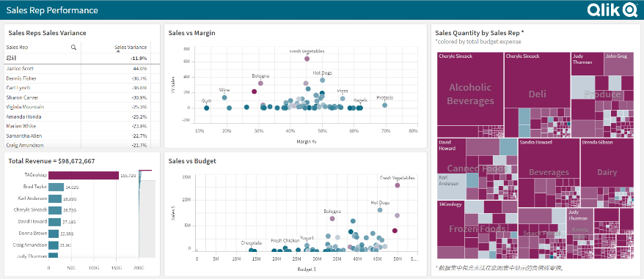This screenshot has height=279, width=644.
Task: Select the Fresh Vegetables point in Sales vs Budget
Action: coord(397,185)
